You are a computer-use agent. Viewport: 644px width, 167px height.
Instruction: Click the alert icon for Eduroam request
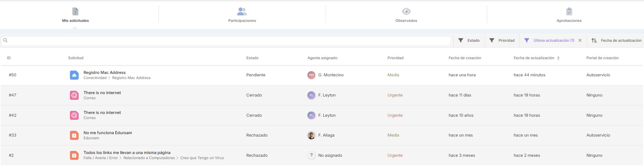click(74, 135)
